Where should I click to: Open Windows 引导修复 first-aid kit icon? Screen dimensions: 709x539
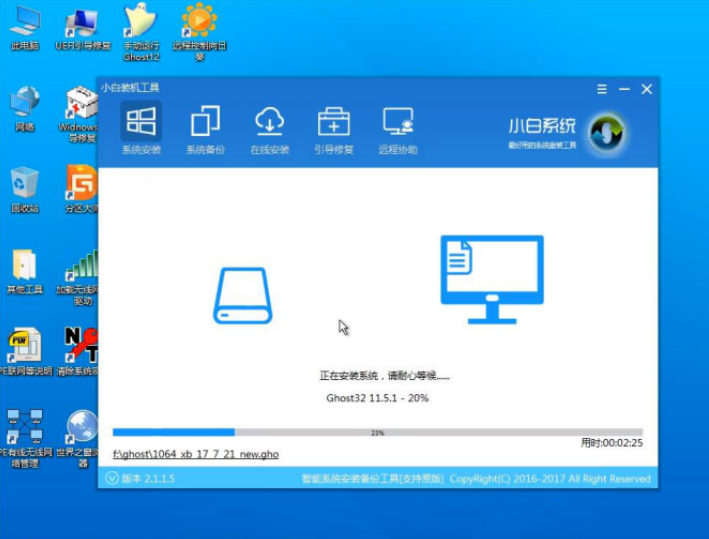(79, 114)
